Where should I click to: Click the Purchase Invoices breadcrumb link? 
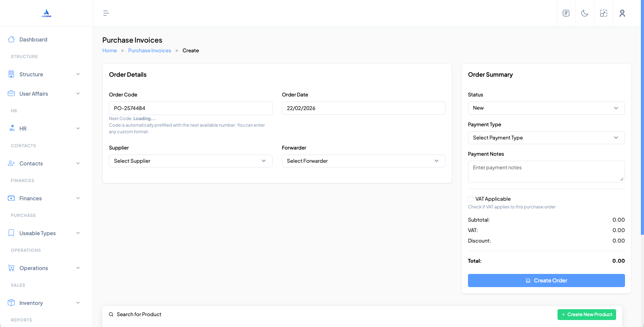coord(150,51)
